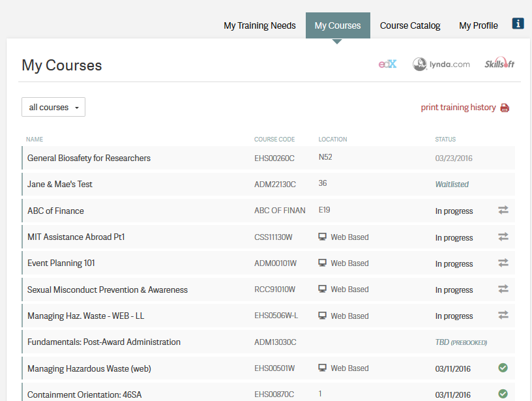Click the NAME column header
Viewport: 532px width, 401px height.
point(35,139)
